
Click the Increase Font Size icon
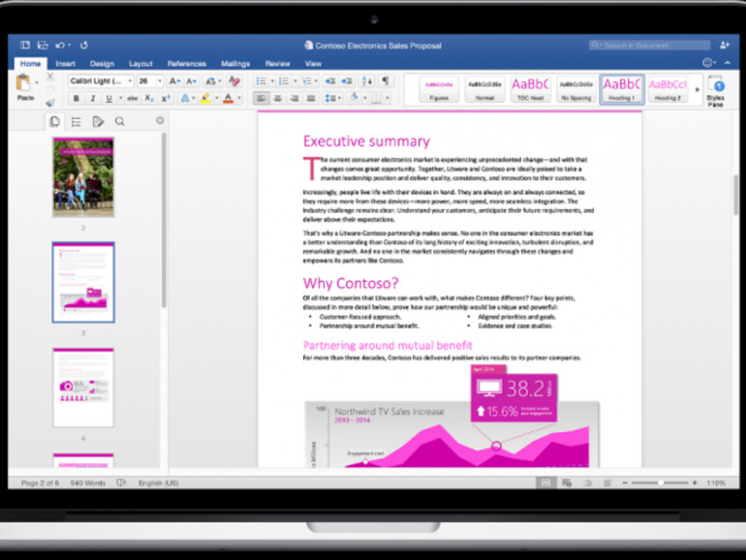pos(174,81)
